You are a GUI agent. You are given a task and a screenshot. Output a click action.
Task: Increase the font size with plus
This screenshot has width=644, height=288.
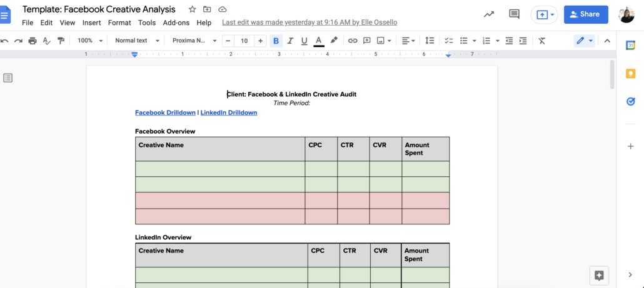[260, 41]
